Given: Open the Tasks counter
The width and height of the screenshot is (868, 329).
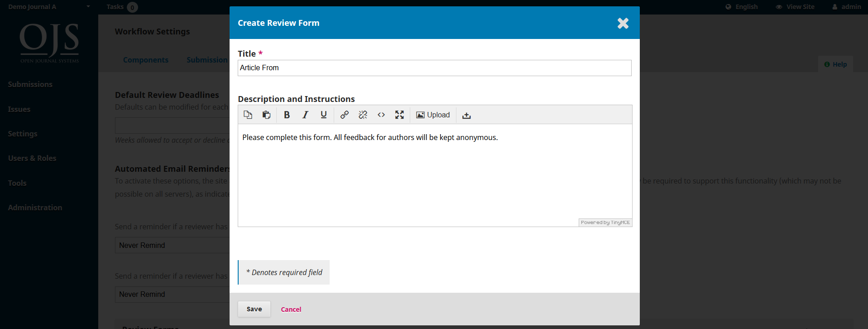Looking at the screenshot, I should point(122,7).
